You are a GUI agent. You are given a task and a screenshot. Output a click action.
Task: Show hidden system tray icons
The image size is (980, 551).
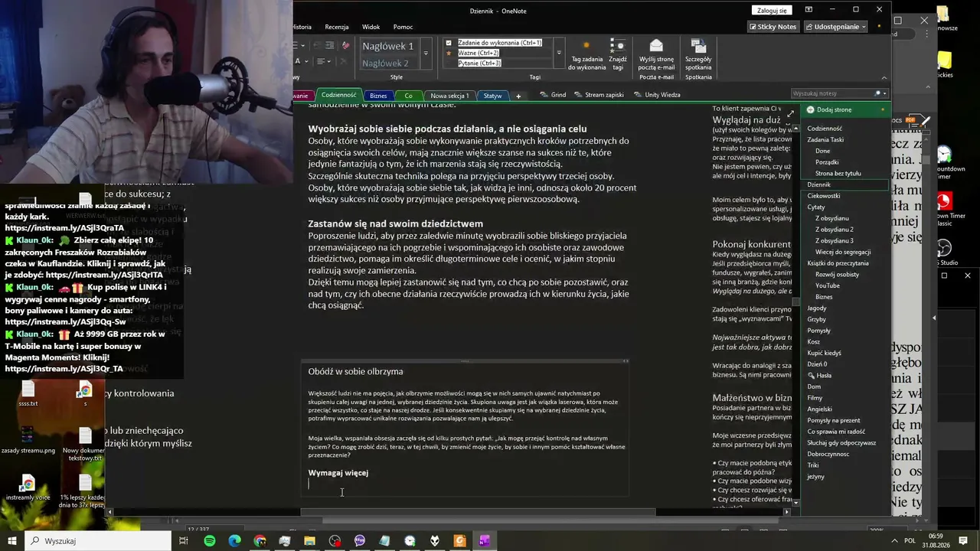pyautogui.click(x=895, y=541)
